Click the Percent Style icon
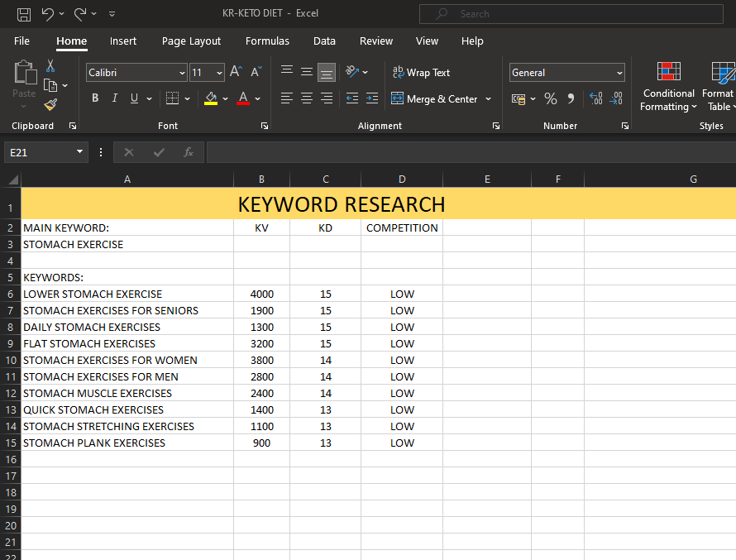The image size is (736, 560). click(550, 99)
